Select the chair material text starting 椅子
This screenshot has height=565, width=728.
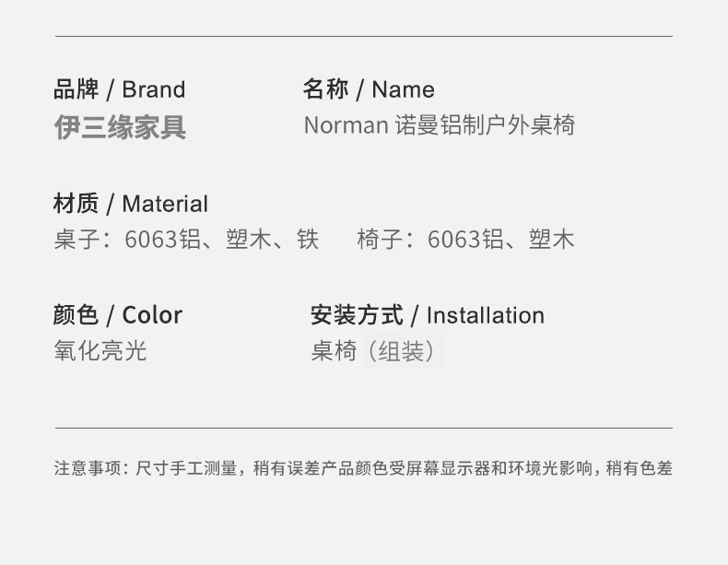point(465,240)
